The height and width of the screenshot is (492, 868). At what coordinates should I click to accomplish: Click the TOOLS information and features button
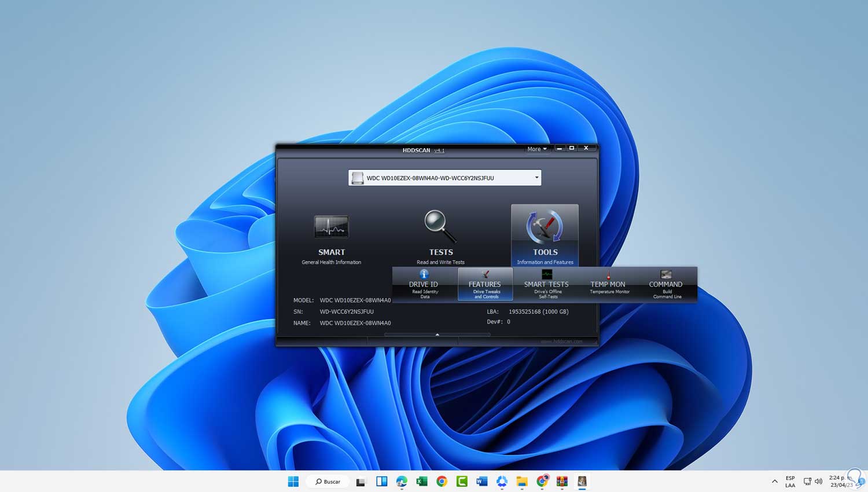[x=545, y=236]
